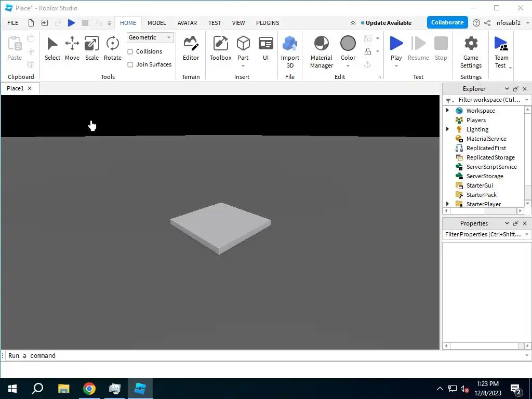
Task: Open the Material Manager
Action: point(321,52)
